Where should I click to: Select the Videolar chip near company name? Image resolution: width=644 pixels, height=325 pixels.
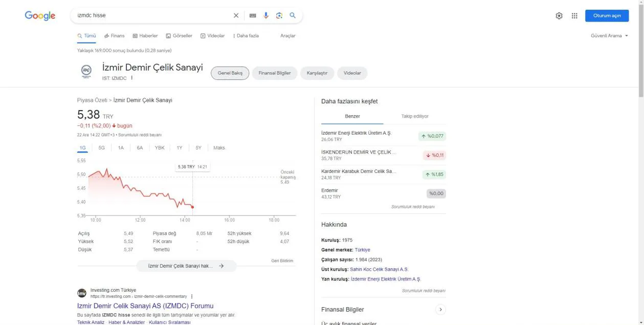(x=352, y=73)
